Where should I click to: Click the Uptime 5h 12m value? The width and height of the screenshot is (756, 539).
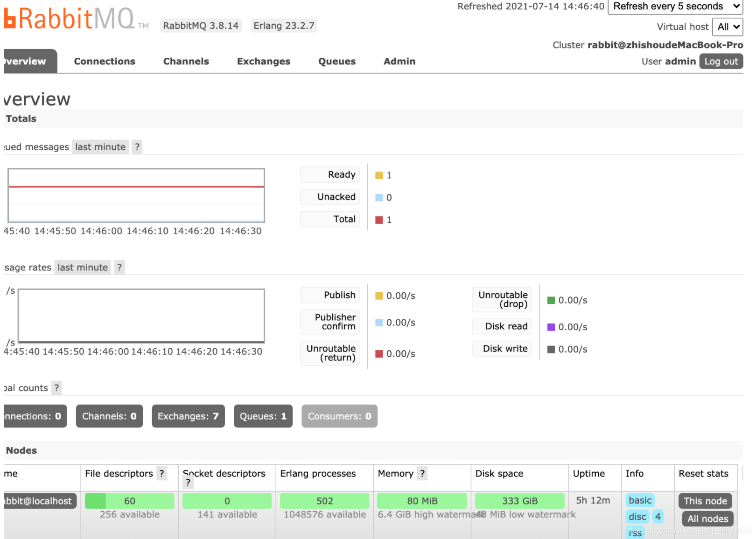(x=593, y=500)
